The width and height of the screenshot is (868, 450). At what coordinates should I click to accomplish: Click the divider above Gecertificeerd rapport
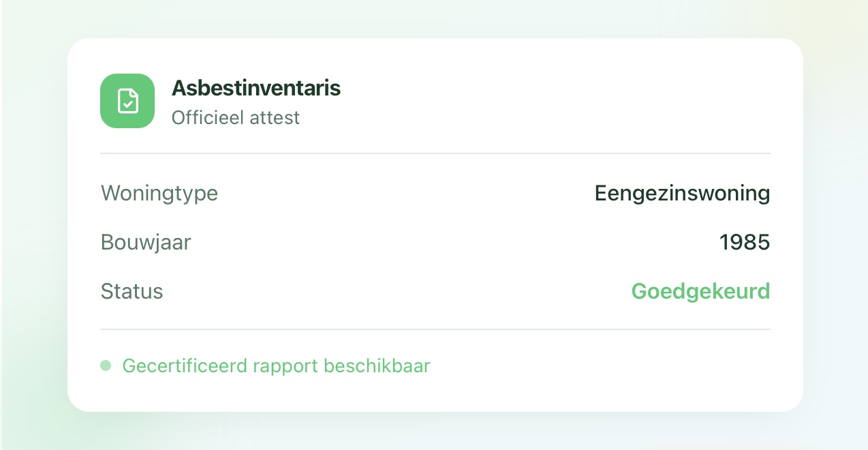click(435, 329)
